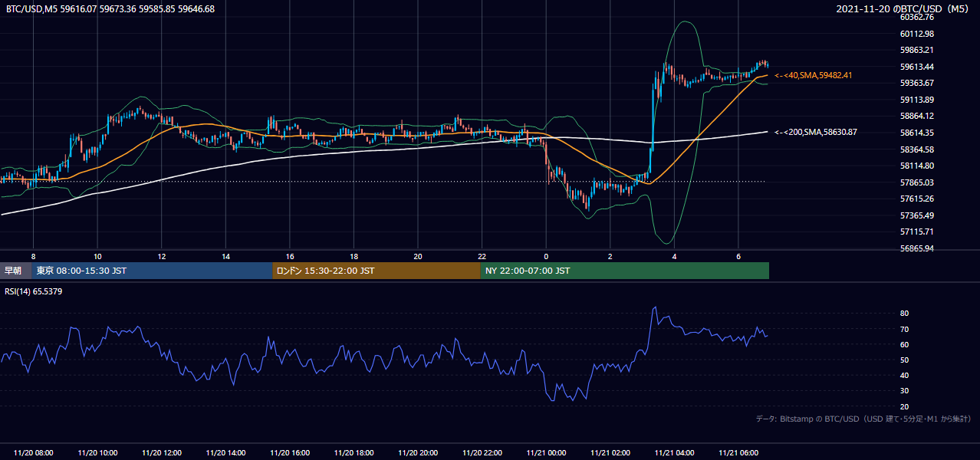Click price axis value 58364.58
Viewport: 980px width, 460px height.
[x=916, y=149]
